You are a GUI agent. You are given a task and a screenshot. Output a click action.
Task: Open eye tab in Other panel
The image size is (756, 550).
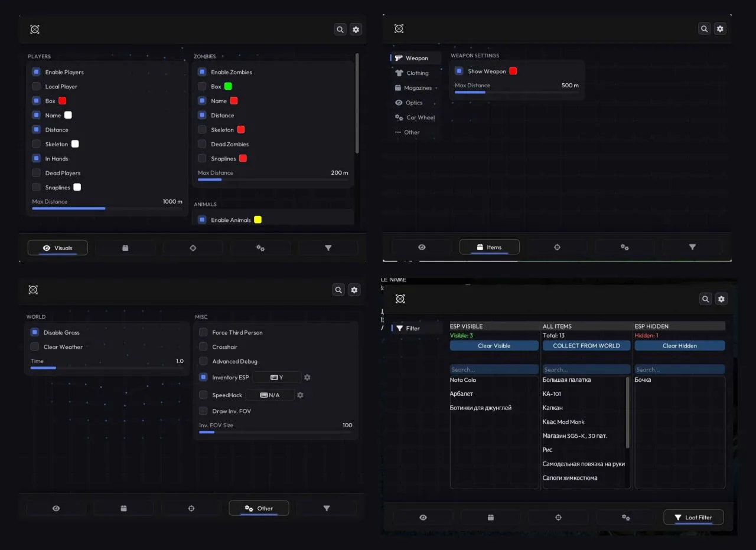tap(56, 508)
